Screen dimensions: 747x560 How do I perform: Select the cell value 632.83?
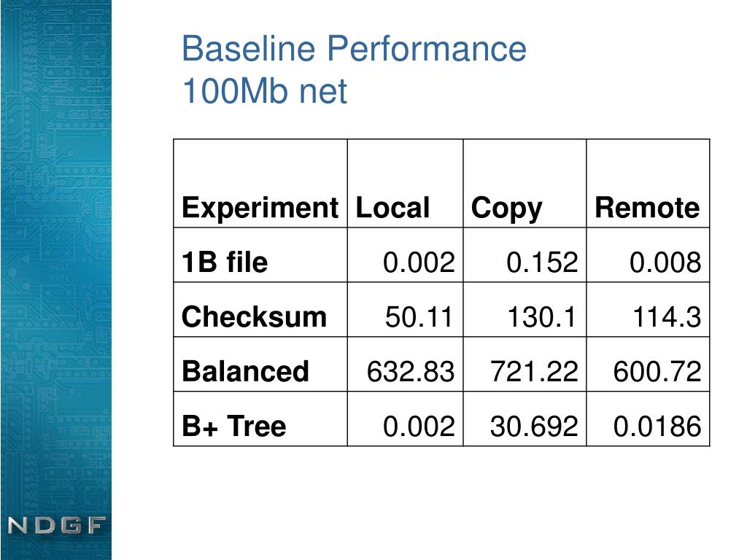pos(411,371)
